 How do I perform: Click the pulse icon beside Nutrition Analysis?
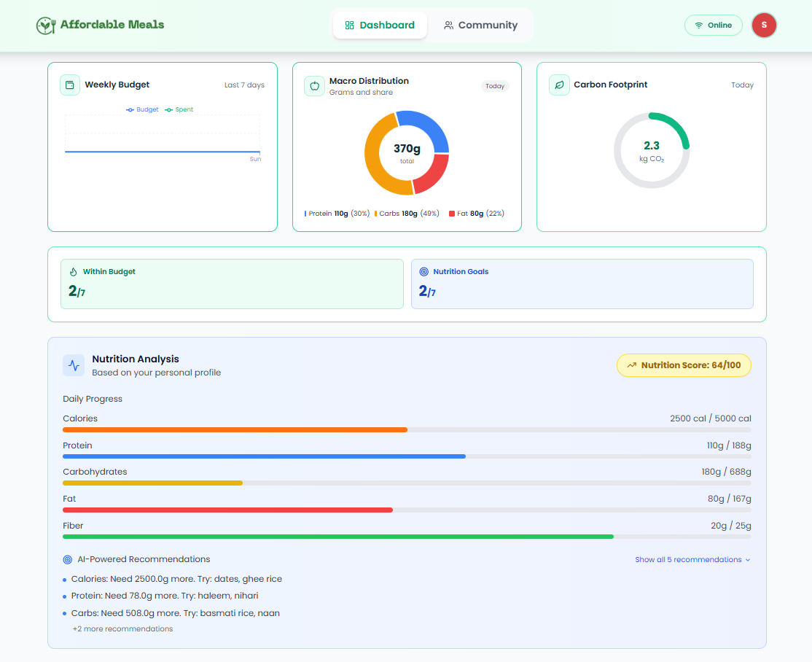point(74,365)
